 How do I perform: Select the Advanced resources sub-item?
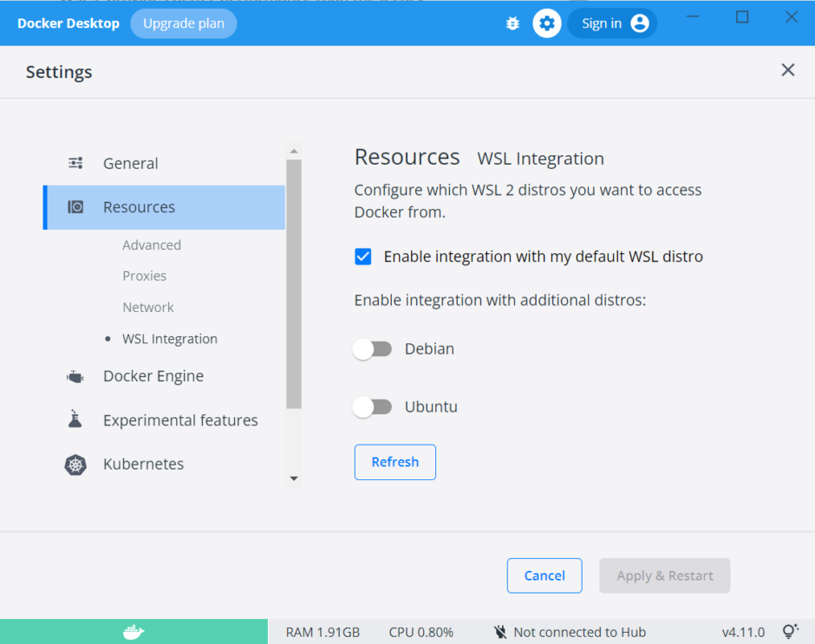point(152,245)
